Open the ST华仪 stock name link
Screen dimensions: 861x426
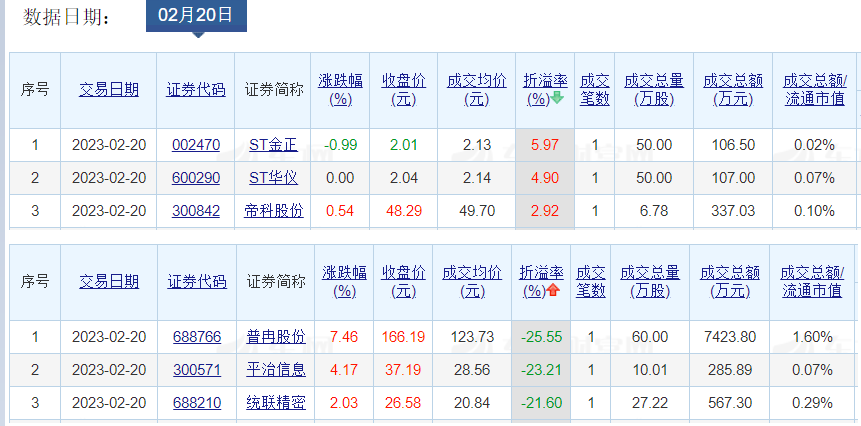pyautogui.click(x=274, y=178)
